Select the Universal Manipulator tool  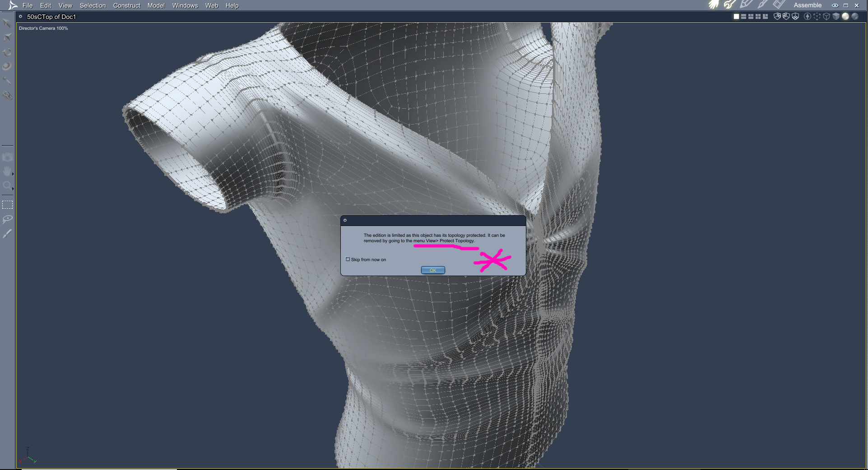[7, 37]
